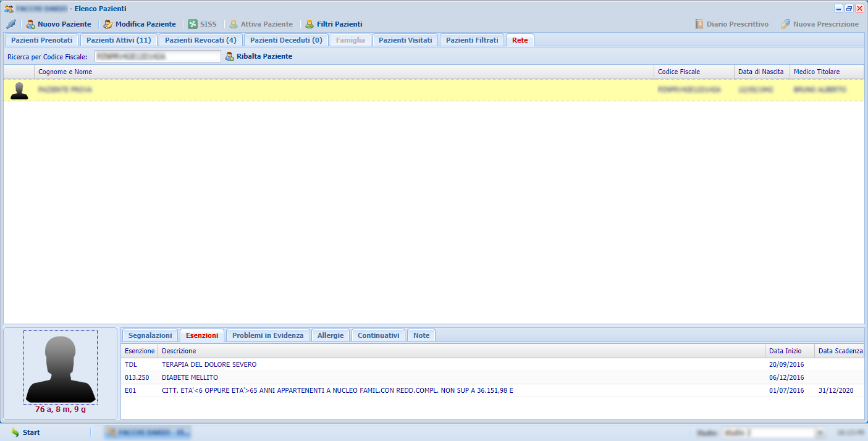Select the Rete tab
The image size is (868, 441).
(x=520, y=40)
